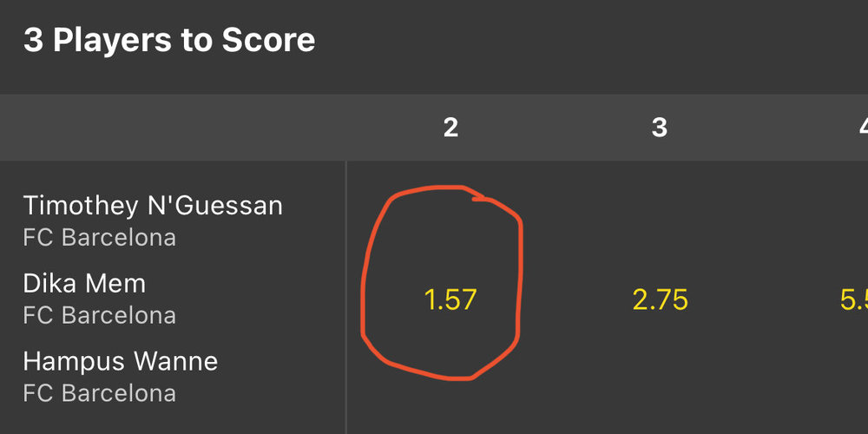868x434 pixels.
Task: Click FC Barcelona under Hampus Wanne
Action: coord(100,393)
